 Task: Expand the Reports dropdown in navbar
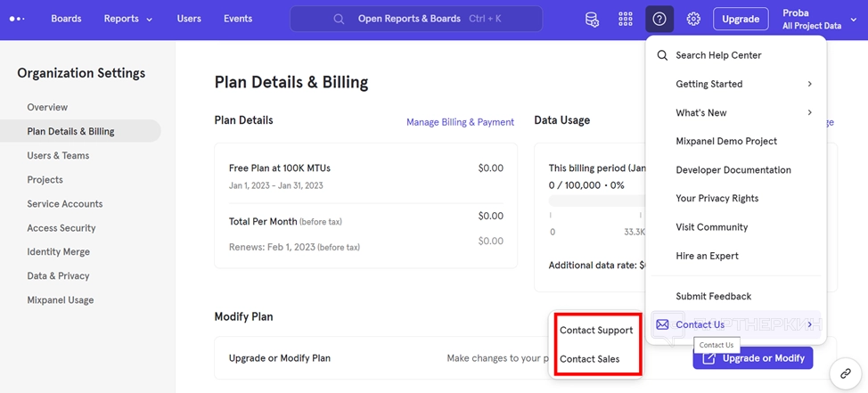pos(127,19)
